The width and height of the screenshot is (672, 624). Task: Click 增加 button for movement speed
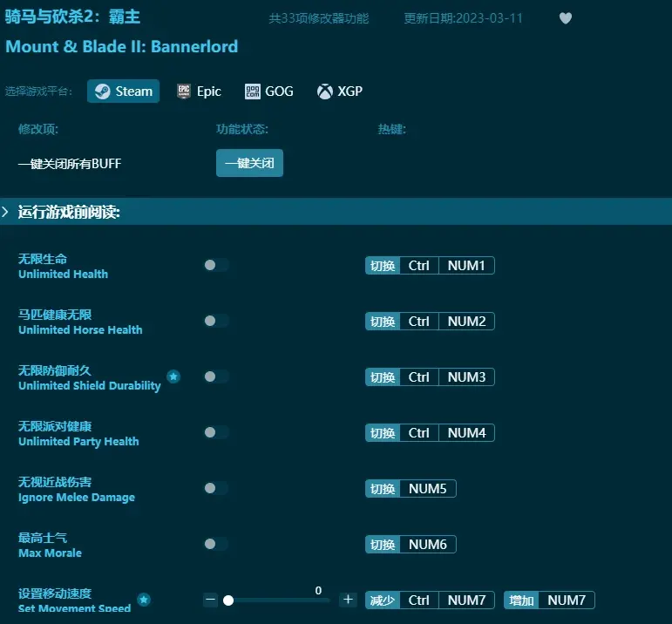[521, 600]
